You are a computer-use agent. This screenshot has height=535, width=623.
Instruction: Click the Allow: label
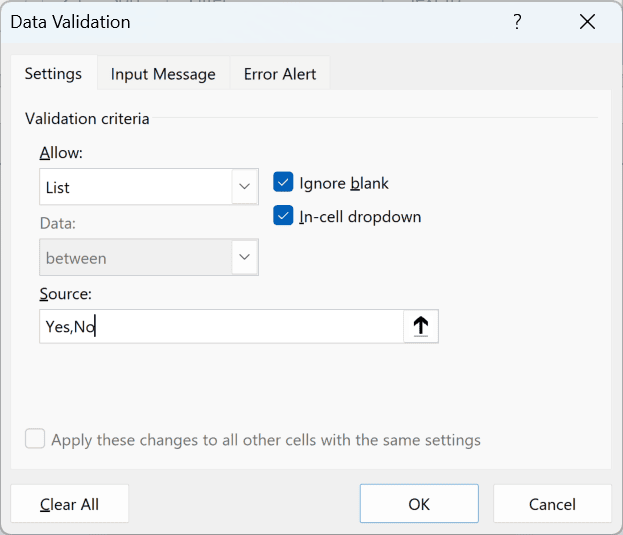coord(61,153)
